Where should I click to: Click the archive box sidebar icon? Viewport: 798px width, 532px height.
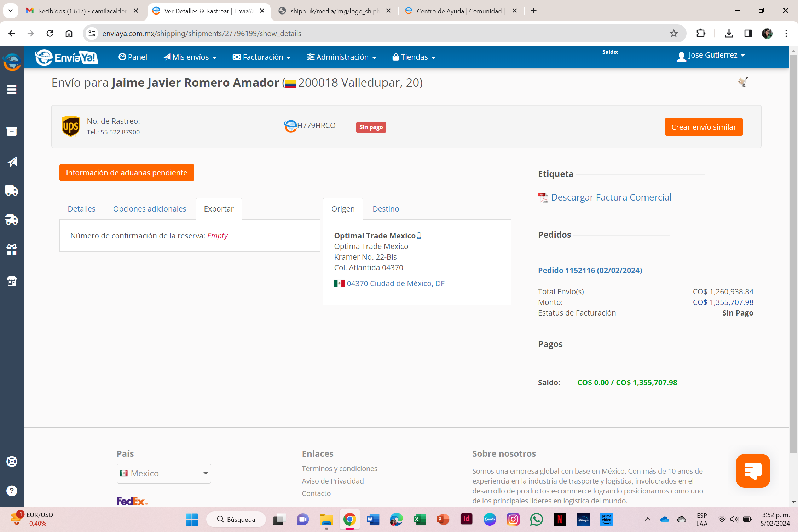(x=12, y=131)
